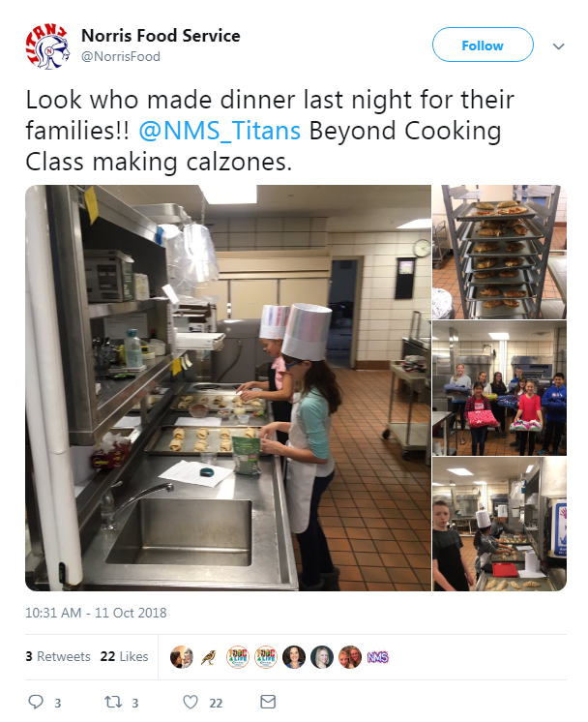This screenshot has width=588, height=722.
Task: Open the bottom-right kitchen photo thumbnail
Action: point(499,525)
